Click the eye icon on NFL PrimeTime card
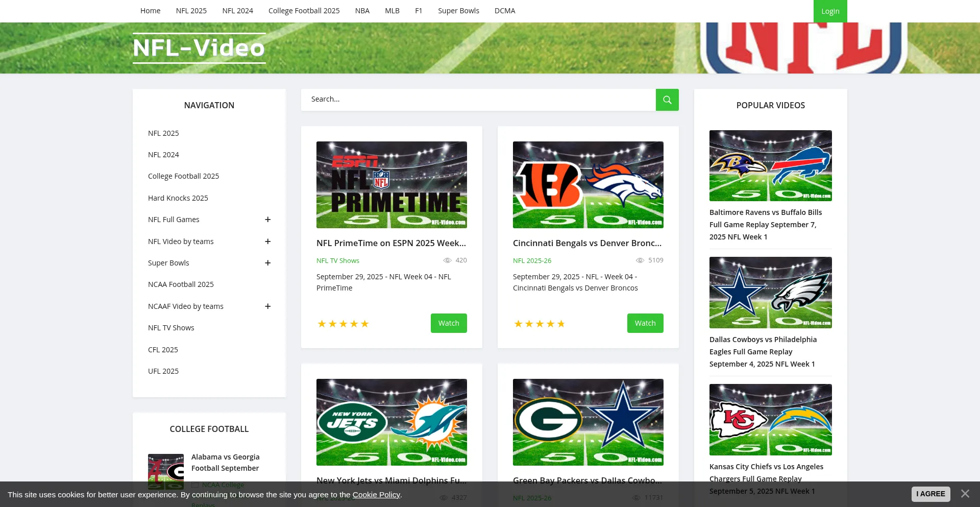This screenshot has height=507, width=980. [447, 260]
